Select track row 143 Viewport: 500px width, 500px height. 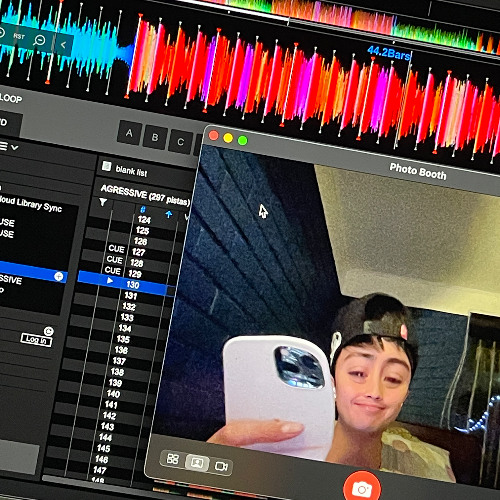pos(107,426)
